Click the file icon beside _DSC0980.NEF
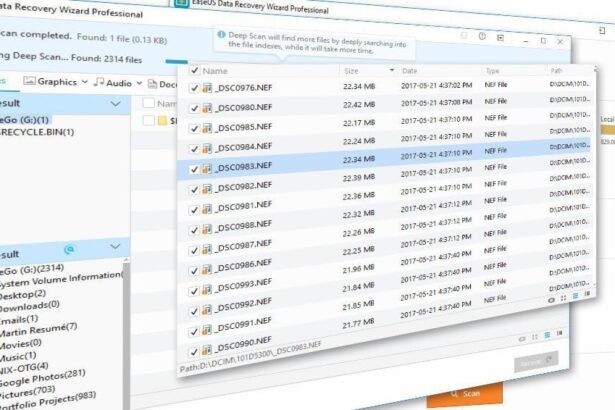The image size is (615, 410). [x=207, y=108]
